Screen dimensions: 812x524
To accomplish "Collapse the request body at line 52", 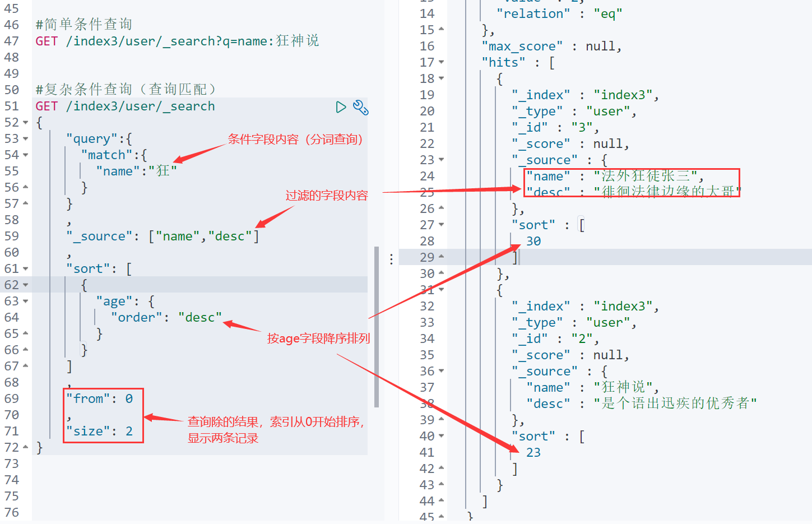I will pos(26,123).
